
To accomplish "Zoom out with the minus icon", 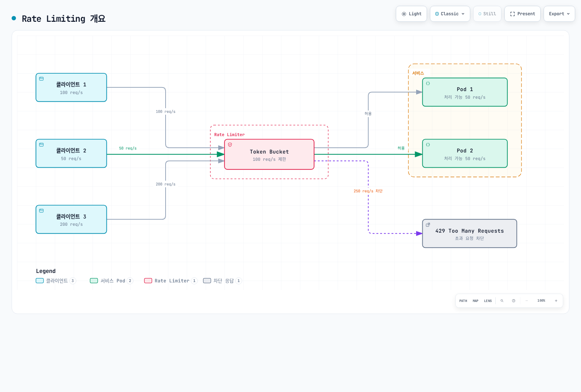I will (527, 301).
